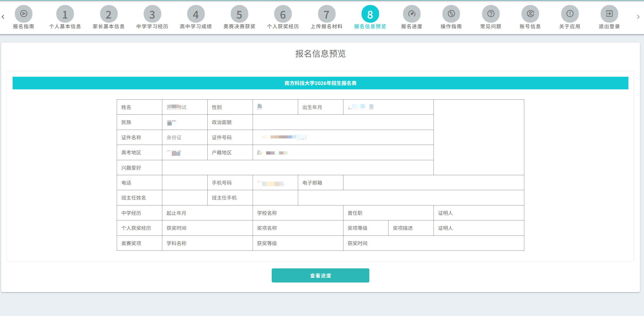This screenshot has width=644, height=316.
Task: Open step 5 奥赛决赛获奖
Action: (239, 14)
